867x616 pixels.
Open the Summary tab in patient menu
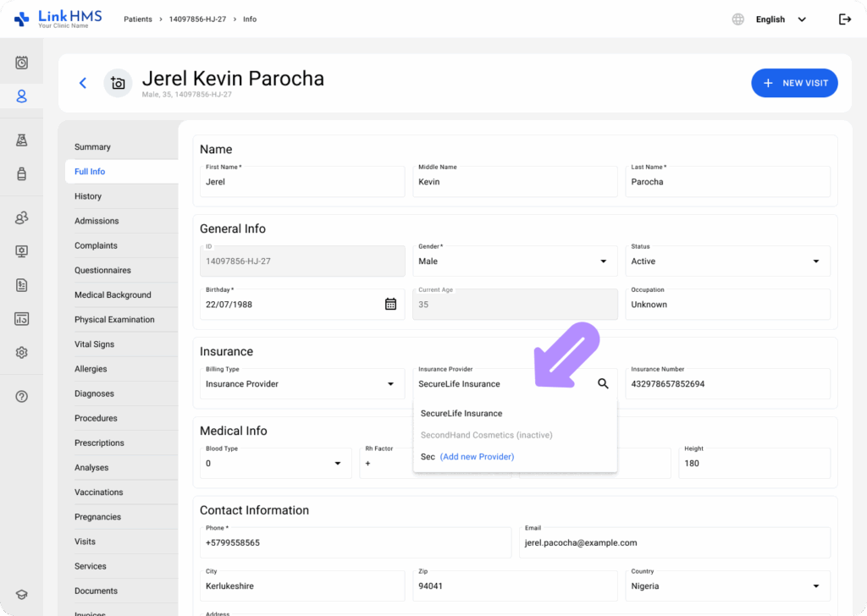[x=93, y=147]
